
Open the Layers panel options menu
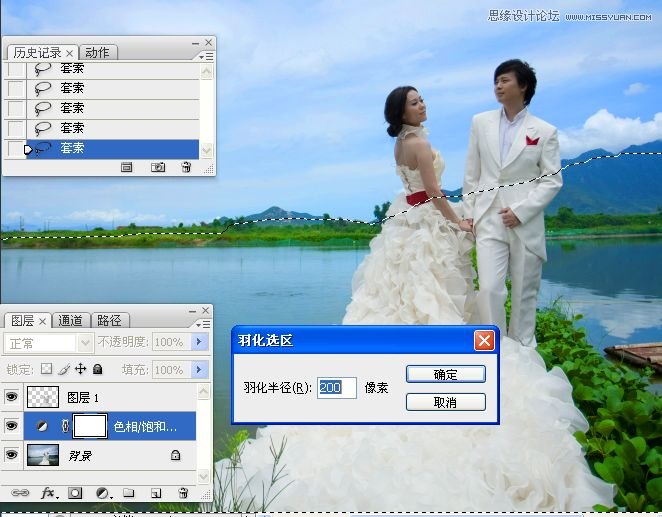click(203, 324)
